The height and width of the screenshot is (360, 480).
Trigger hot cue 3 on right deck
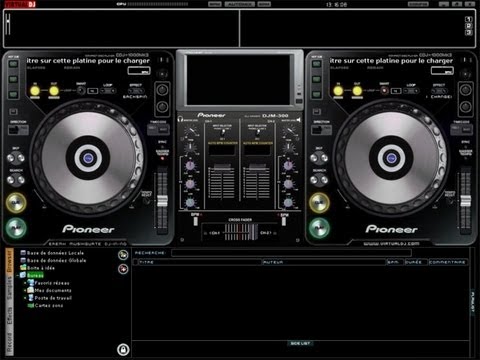click(x=316, y=94)
